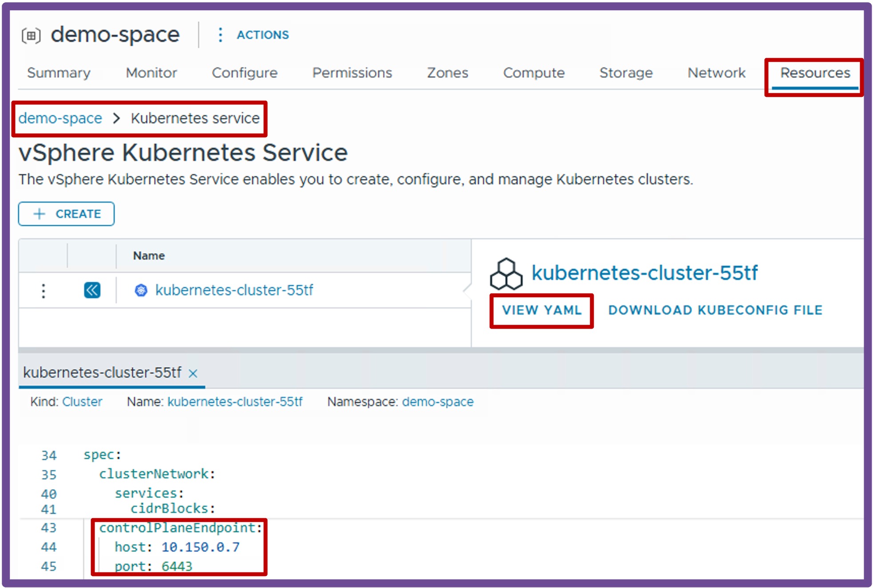Image resolution: width=873 pixels, height=588 pixels.
Task: Click the vSphere Kubernetes Service heading
Action: (x=183, y=153)
